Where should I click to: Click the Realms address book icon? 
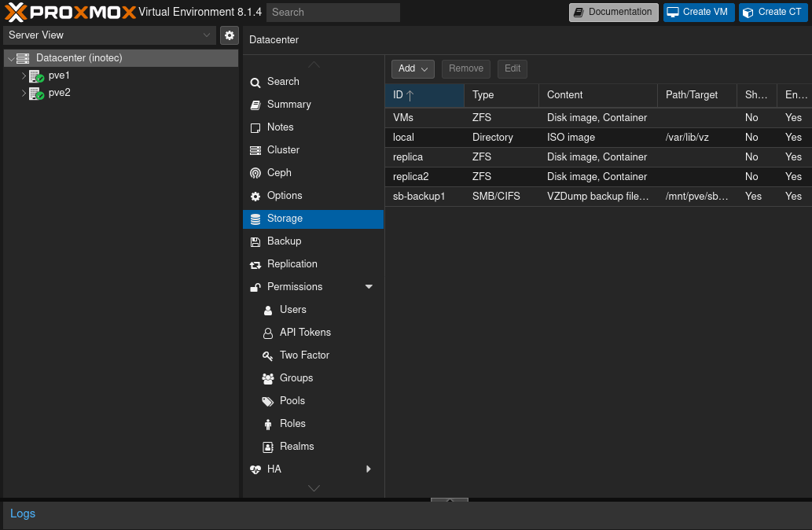(268, 447)
